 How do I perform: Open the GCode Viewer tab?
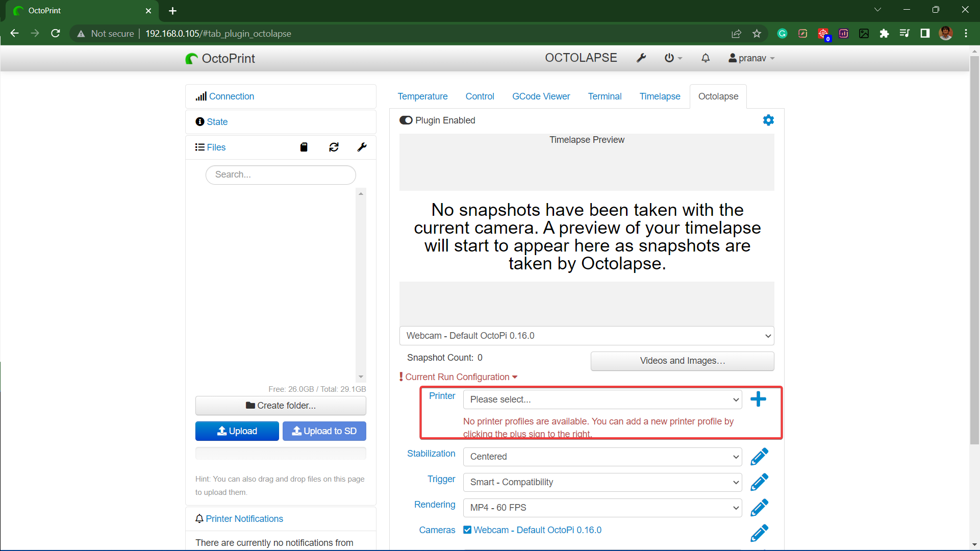541,96
